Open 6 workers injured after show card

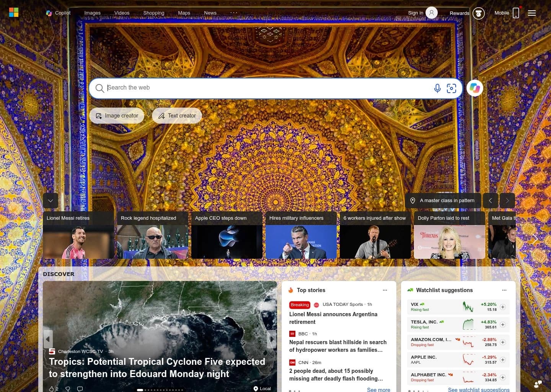coord(375,235)
